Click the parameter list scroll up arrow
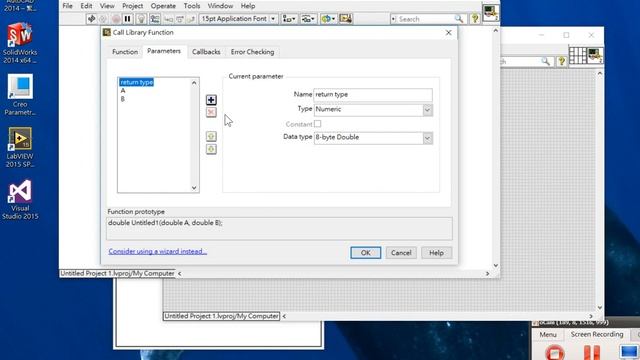The image size is (640, 360). [194, 83]
